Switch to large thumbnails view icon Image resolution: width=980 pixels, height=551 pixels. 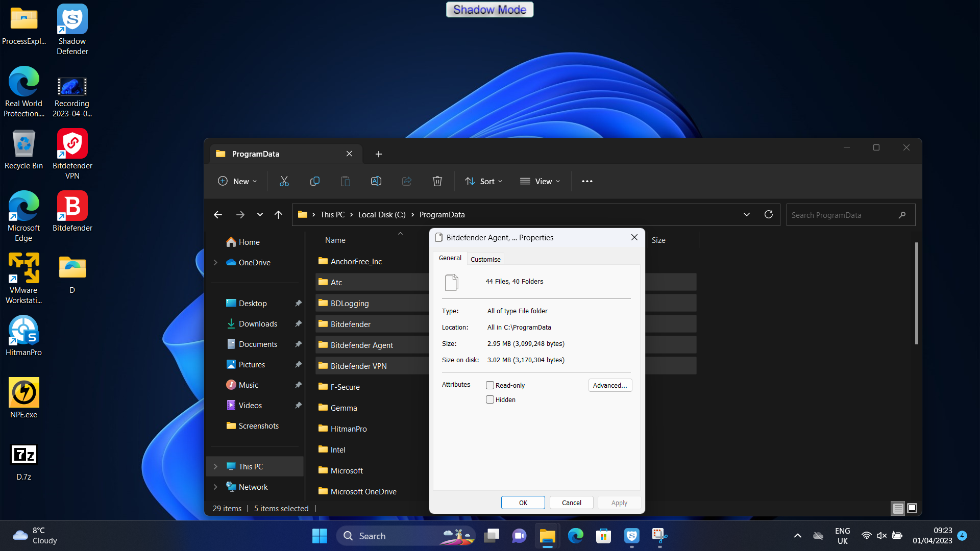[912, 508]
